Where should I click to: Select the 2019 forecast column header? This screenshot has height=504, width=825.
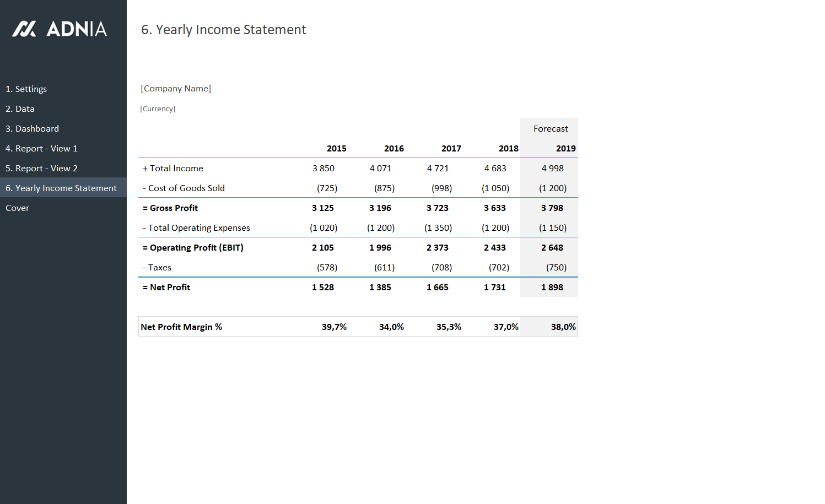pos(565,148)
